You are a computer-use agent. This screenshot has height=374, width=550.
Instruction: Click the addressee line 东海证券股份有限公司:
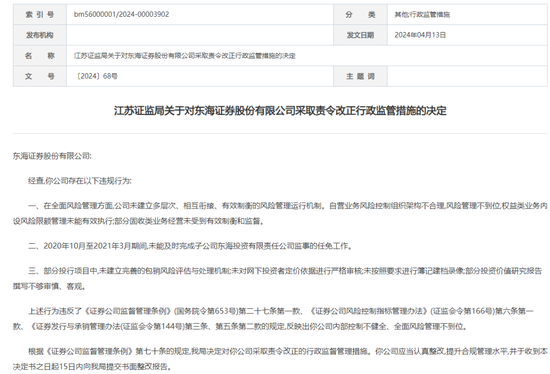tap(52, 156)
